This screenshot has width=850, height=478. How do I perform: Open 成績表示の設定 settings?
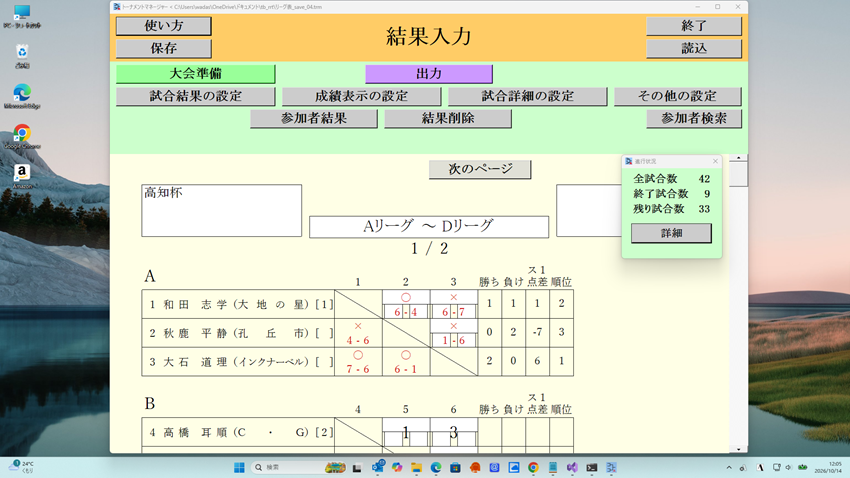[x=362, y=96]
